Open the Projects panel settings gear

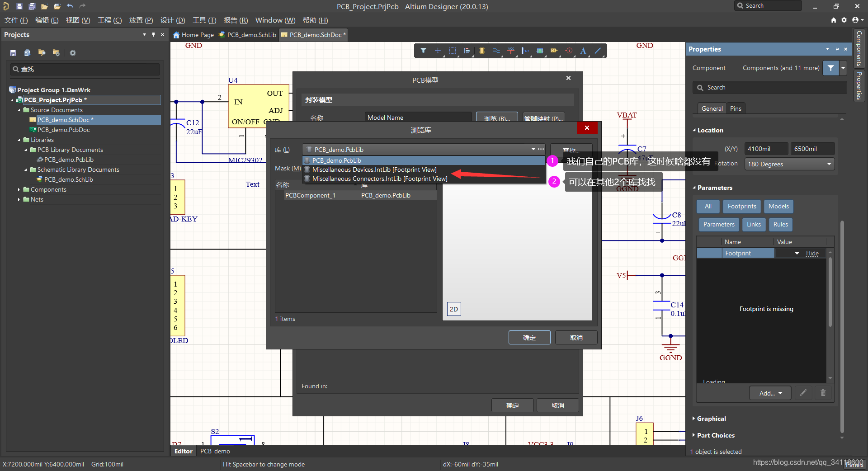click(x=72, y=53)
